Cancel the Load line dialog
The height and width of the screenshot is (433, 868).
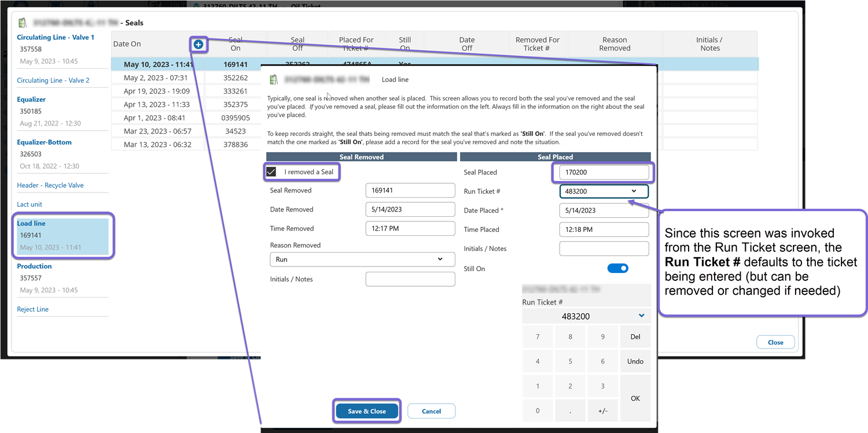(x=431, y=411)
